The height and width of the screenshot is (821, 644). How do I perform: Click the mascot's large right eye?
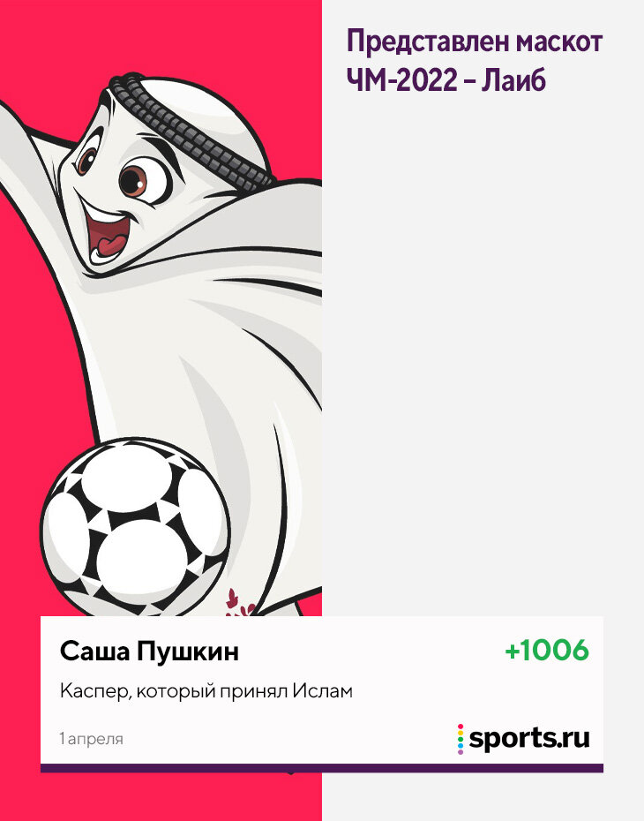click(141, 182)
